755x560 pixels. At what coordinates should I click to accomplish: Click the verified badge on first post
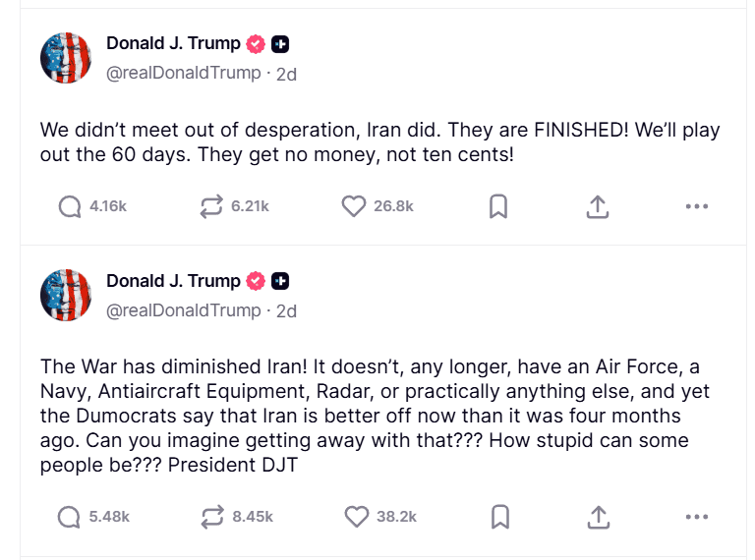pyautogui.click(x=256, y=44)
